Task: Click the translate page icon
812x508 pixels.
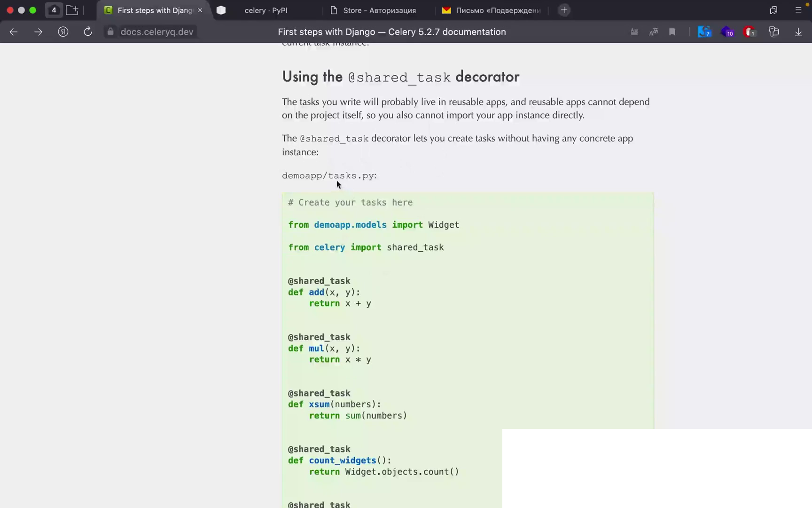Action: pyautogui.click(x=653, y=32)
